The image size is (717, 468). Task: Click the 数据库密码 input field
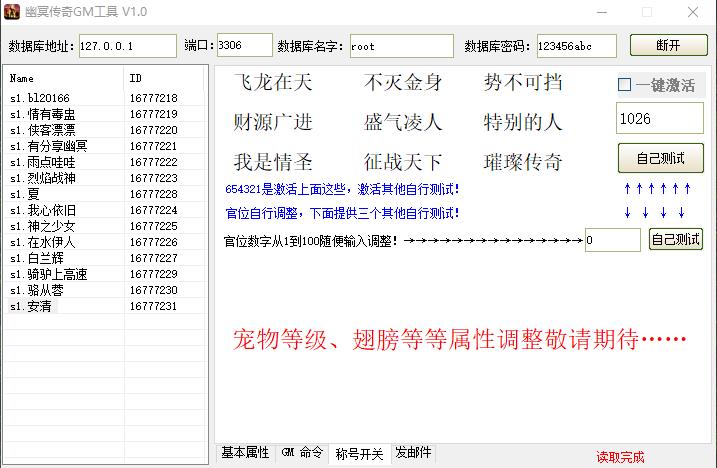(577, 46)
